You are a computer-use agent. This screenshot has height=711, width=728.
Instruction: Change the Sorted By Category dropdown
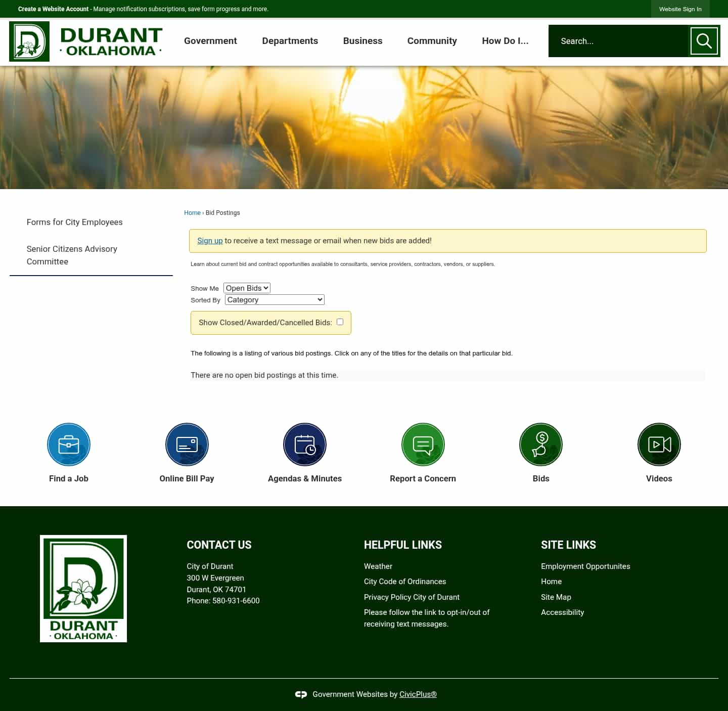[274, 299]
